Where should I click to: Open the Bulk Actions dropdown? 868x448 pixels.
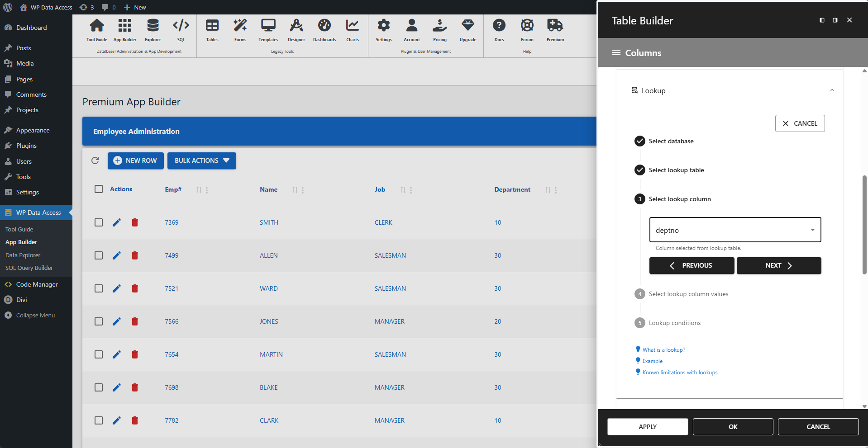point(201,160)
